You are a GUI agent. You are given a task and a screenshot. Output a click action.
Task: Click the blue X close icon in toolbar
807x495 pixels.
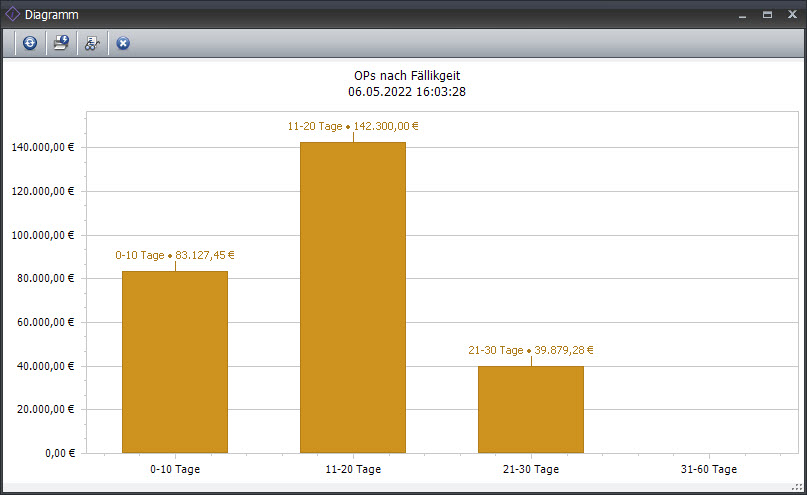[123, 43]
